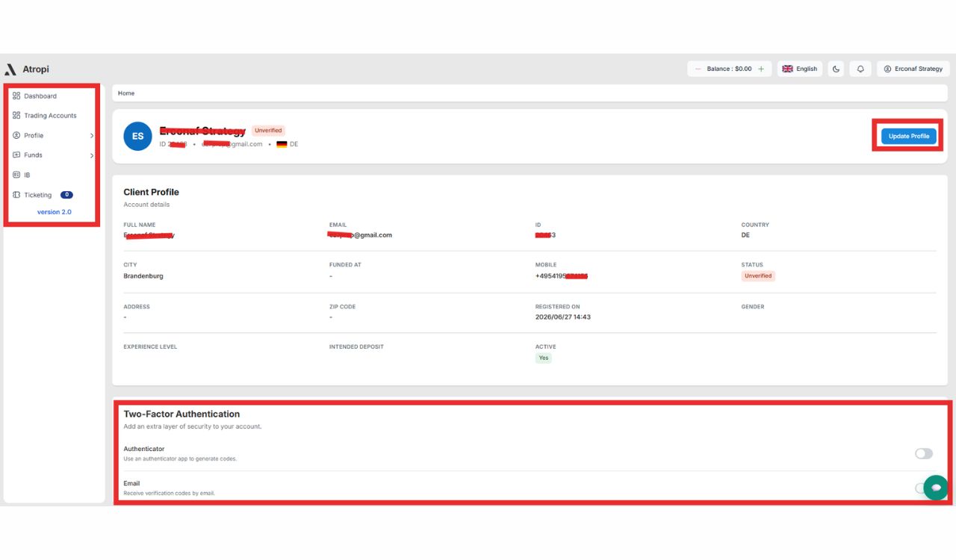The image size is (956, 560).
Task: Go to Trading Accounts in sidebar
Action: point(50,116)
